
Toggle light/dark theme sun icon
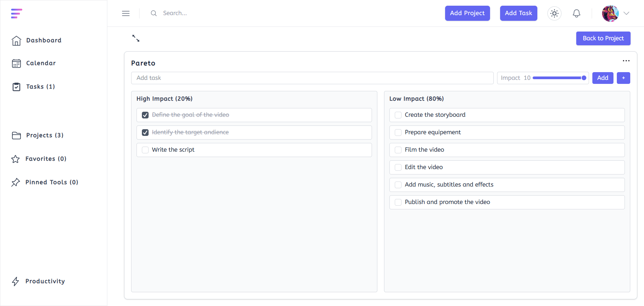(x=554, y=13)
